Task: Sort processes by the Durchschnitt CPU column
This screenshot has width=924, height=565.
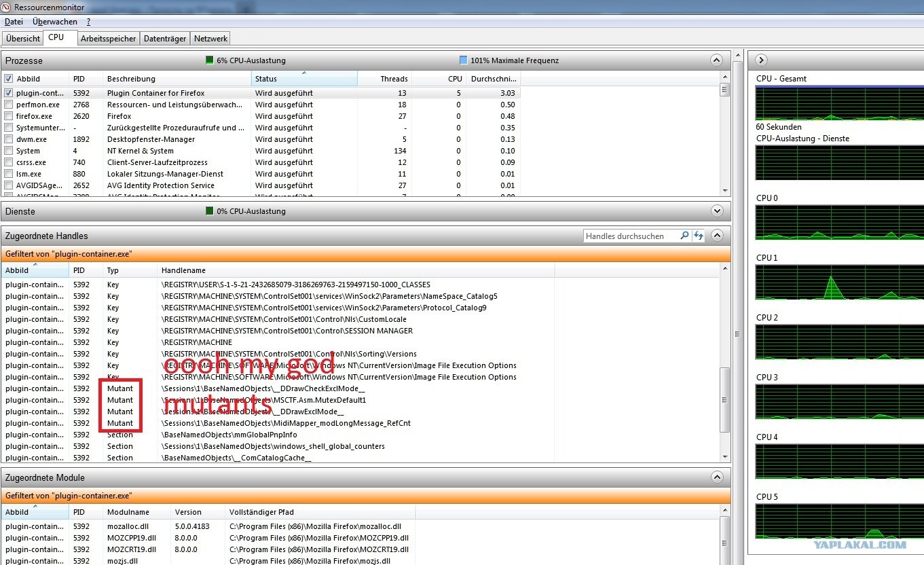Action: (493, 79)
